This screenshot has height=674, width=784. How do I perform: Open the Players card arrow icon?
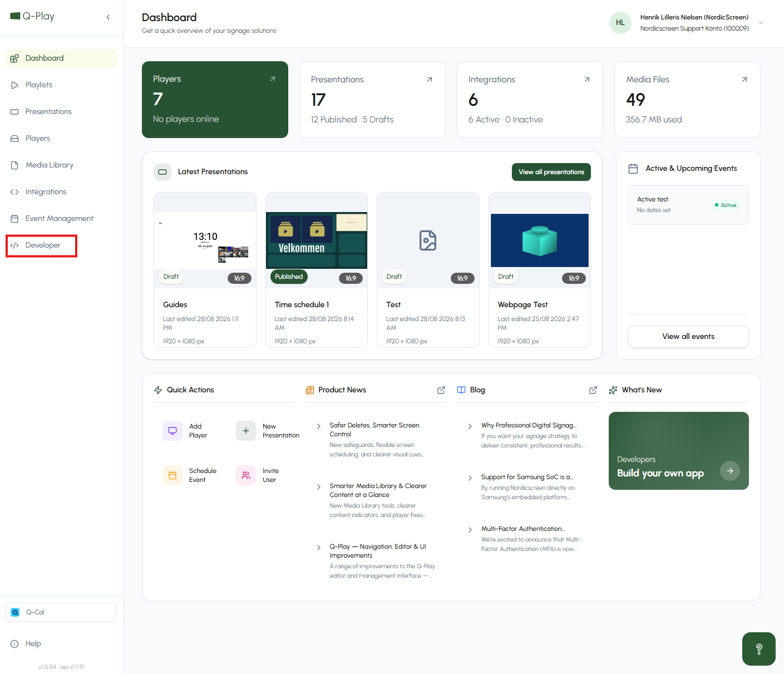[x=273, y=79]
